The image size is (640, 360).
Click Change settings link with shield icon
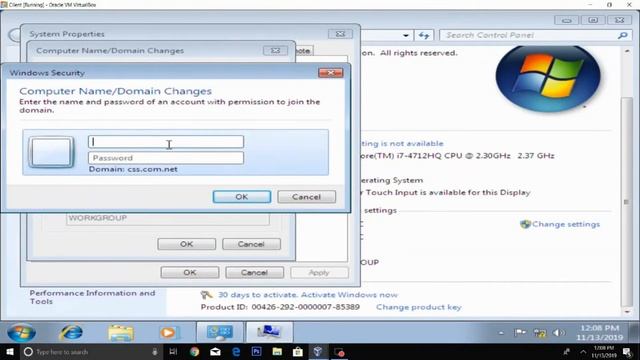(x=560, y=224)
